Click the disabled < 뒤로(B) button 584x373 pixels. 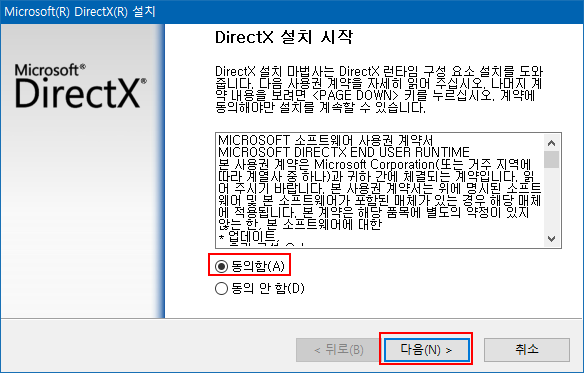(339, 349)
